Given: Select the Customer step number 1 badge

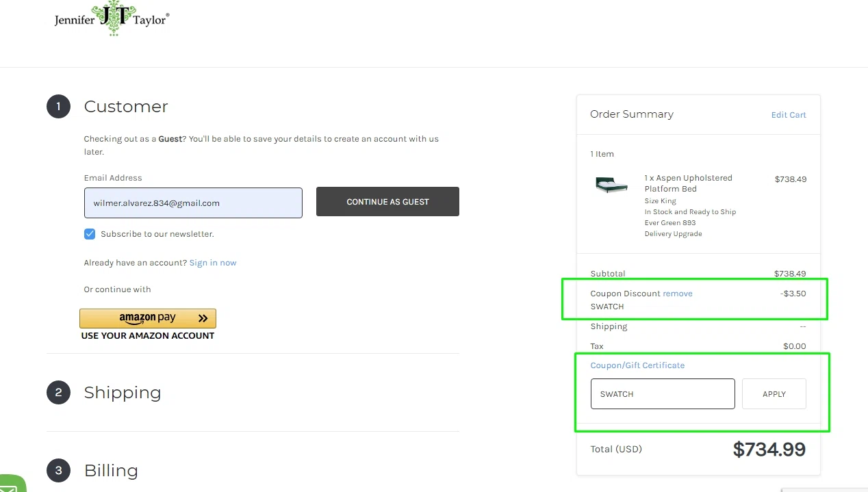Looking at the screenshot, I should [59, 107].
